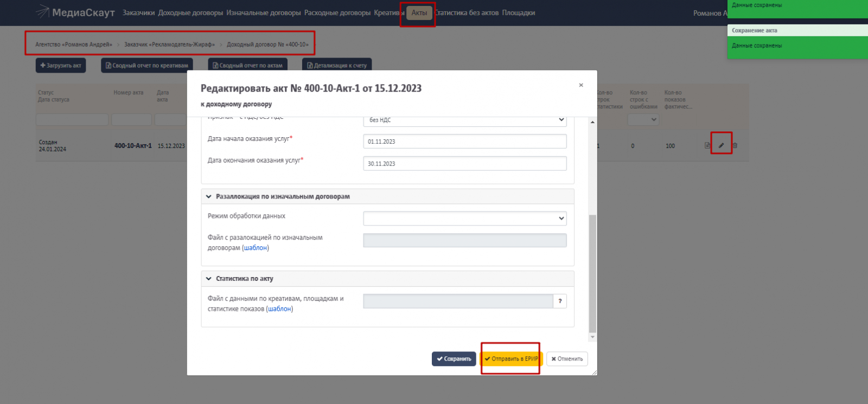
Task: Click the МедиаСкаут logo in the header
Action: point(75,12)
